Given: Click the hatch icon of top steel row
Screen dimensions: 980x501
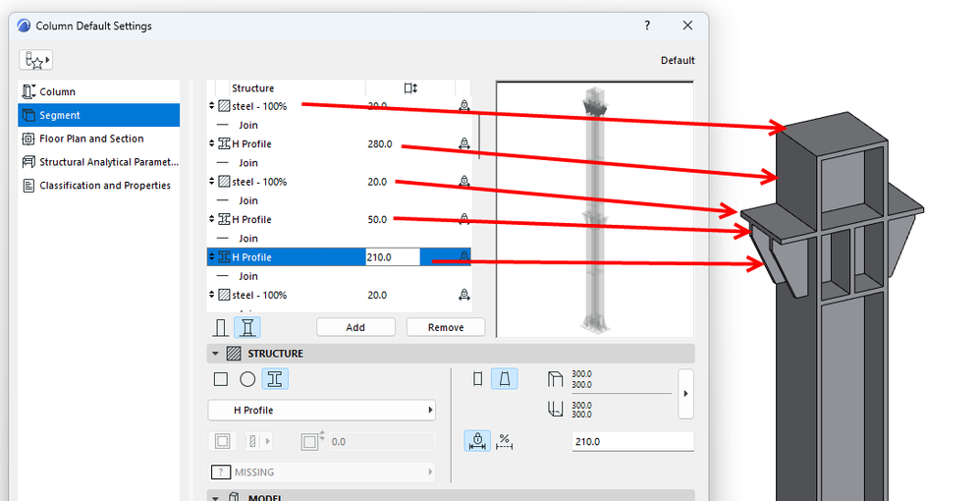Looking at the screenshot, I should pyautogui.click(x=224, y=106).
